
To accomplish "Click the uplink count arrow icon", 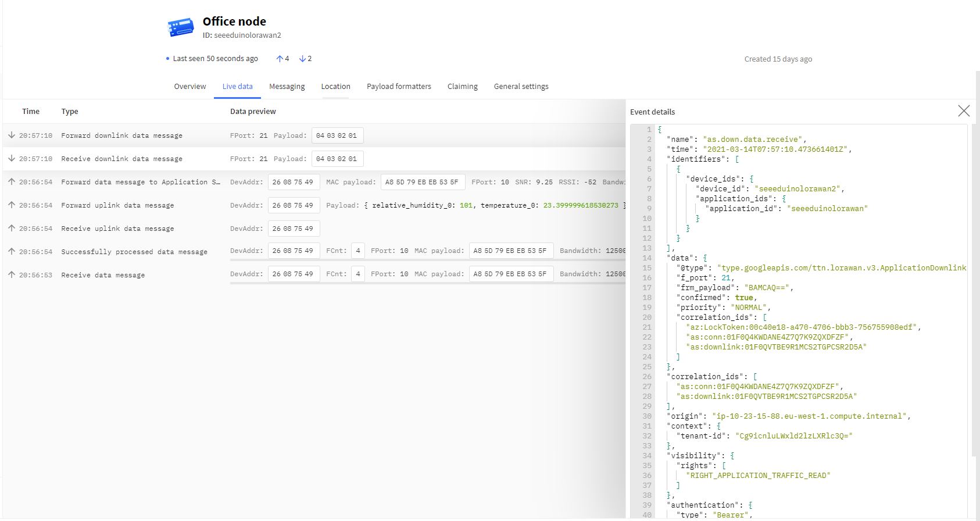I will pyautogui.click(x=280, y=59).
